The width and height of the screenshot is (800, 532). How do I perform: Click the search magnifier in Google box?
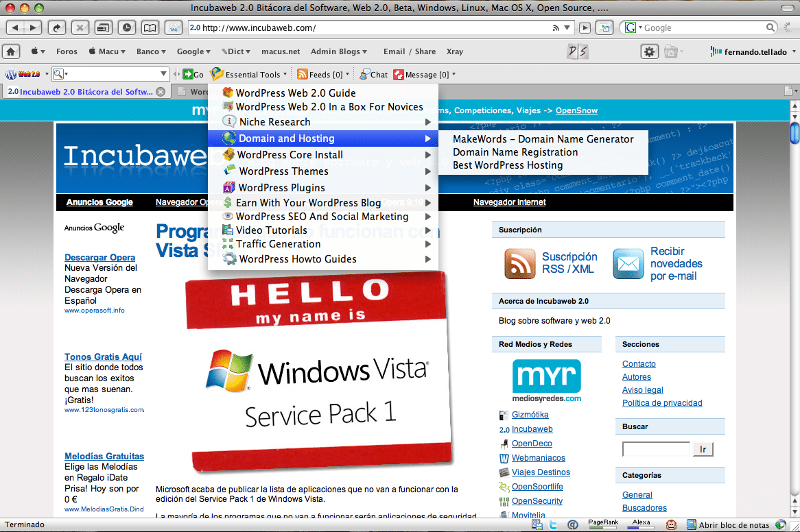click(x=770, y=27)
